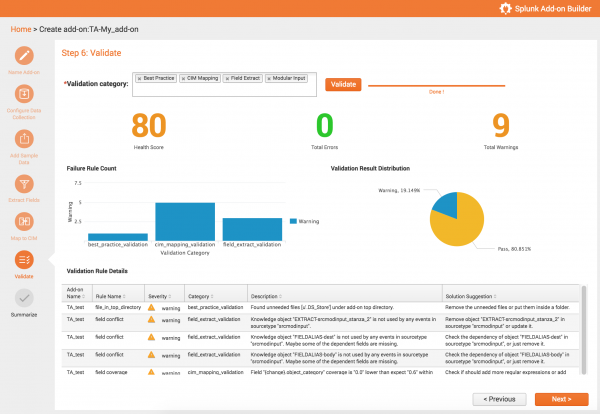600x414 pixels.
Task: Click the Total Errors value 0
Action: 324,126
